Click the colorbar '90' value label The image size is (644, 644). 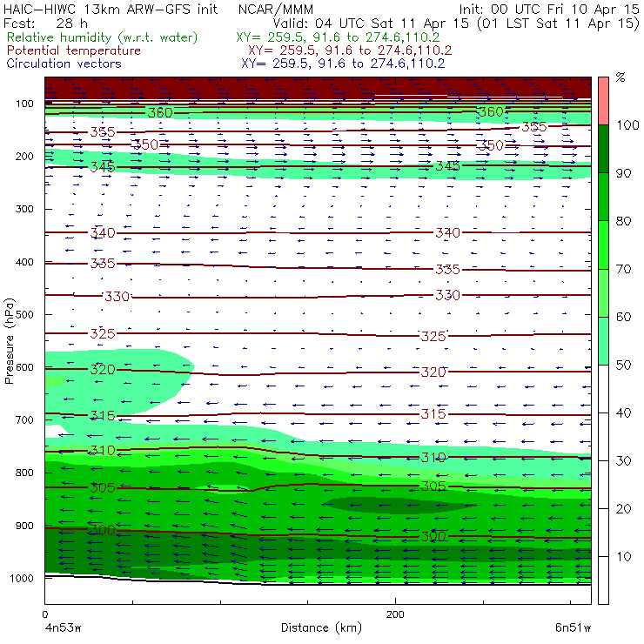pyautogui.click(x=624, y=173)
